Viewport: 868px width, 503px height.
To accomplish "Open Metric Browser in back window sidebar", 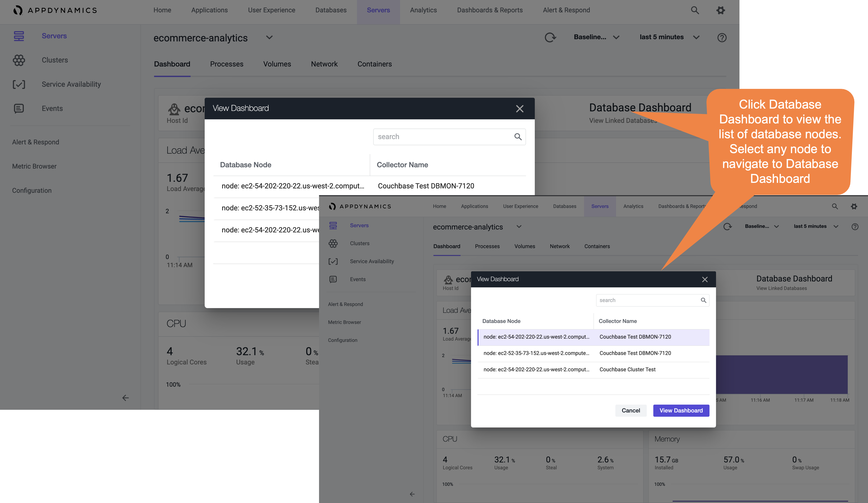I will pos(34,166).
